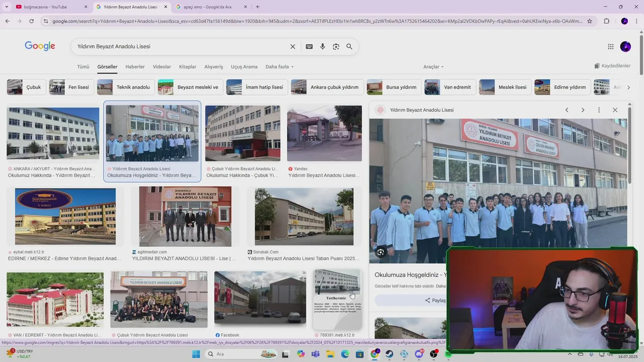Open Sorubak.Com Taban Puanı image result
Screen dimensions: 644x362
304,217
